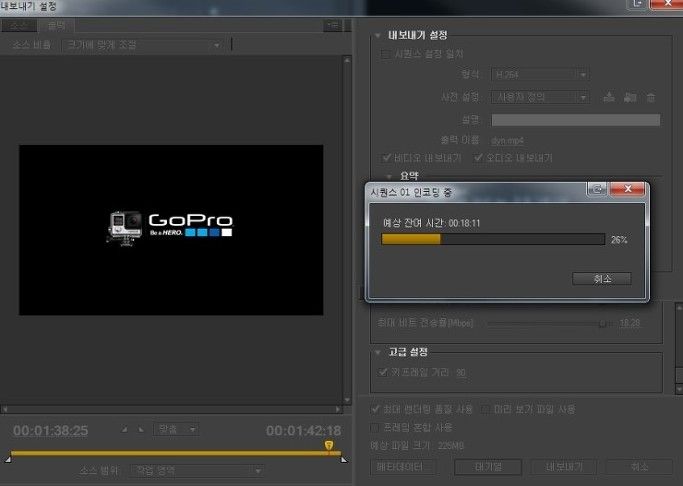This screenshot has width=683, height=486.
Task: Click the bottom-right 취소 button of export settings
Action: pyautogui.click(x=639, y=467)
